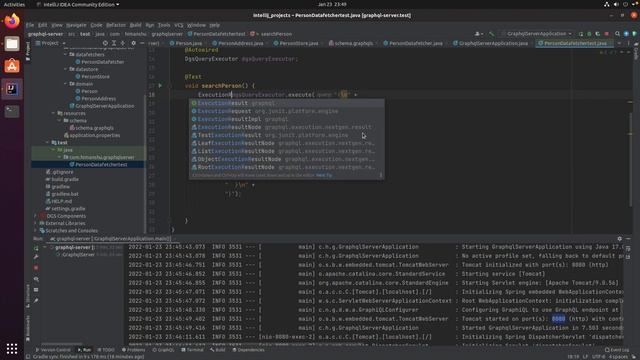
Task: Click the Build project hammer icon
Action: point(491,34)
